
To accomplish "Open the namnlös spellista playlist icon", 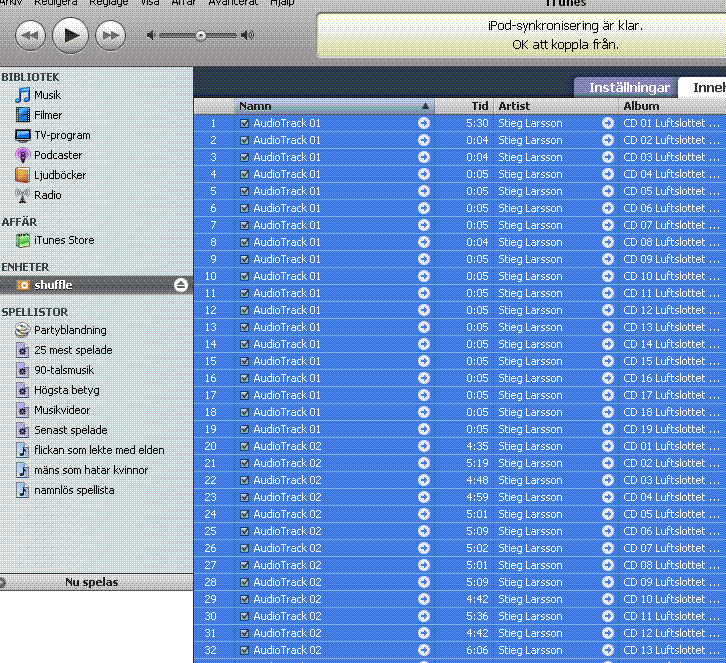I will click(x=22, y=490).
